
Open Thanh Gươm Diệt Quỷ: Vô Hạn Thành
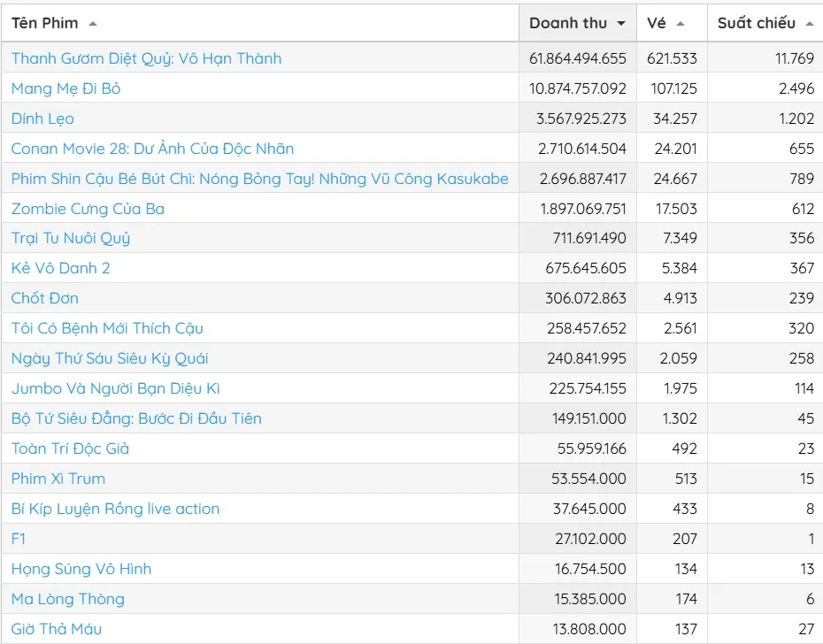pos(146,58)
